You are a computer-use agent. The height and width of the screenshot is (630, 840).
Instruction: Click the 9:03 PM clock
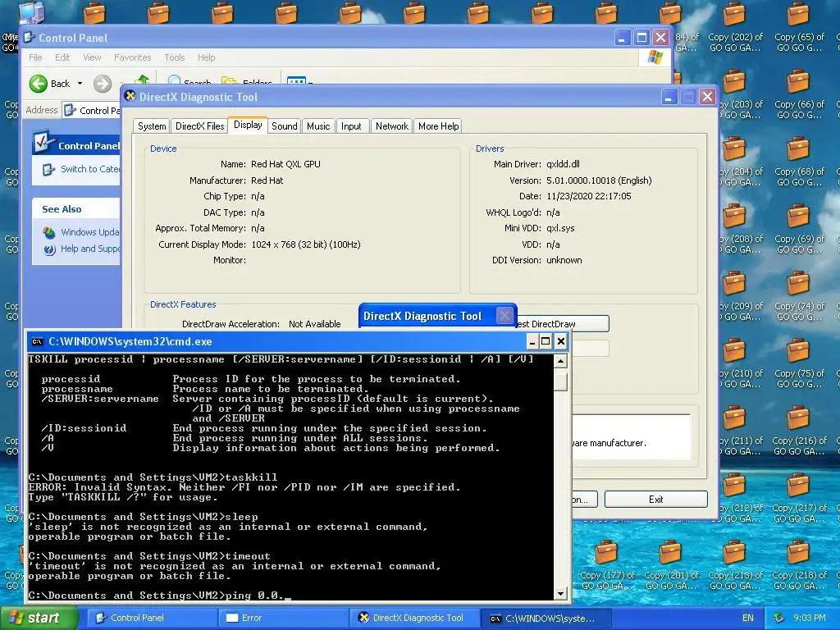click(810, 618)
